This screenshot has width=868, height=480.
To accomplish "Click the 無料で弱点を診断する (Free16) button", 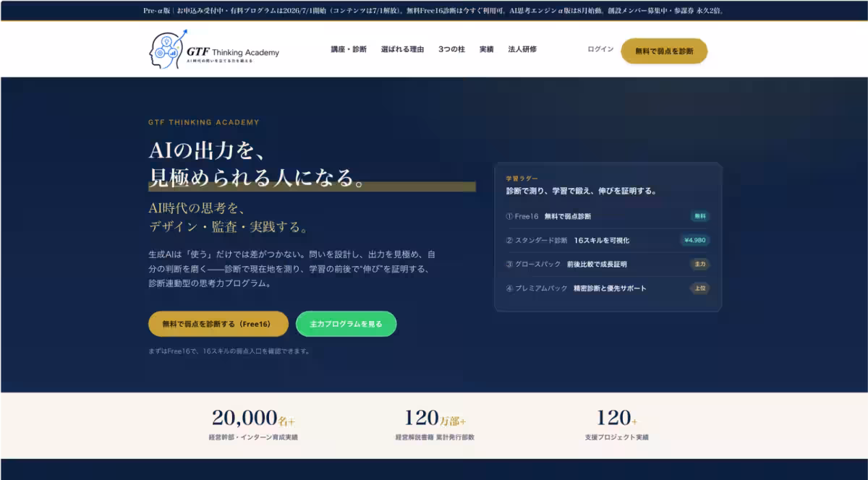I will (x=218, y=324).
